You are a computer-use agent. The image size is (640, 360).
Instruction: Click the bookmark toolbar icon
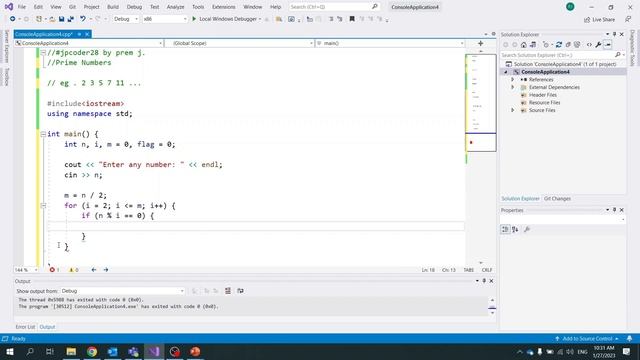(352, 19)
